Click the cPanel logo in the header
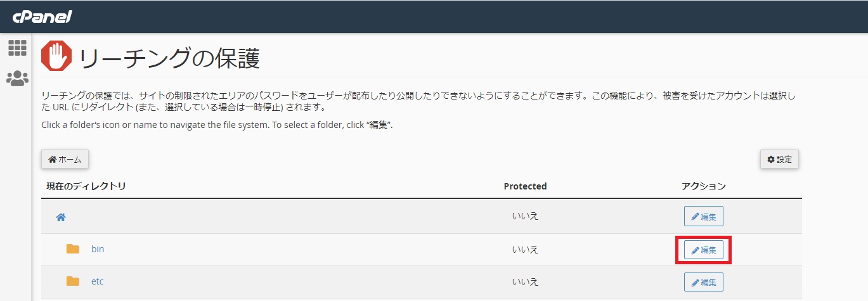 tap(42, 16)
